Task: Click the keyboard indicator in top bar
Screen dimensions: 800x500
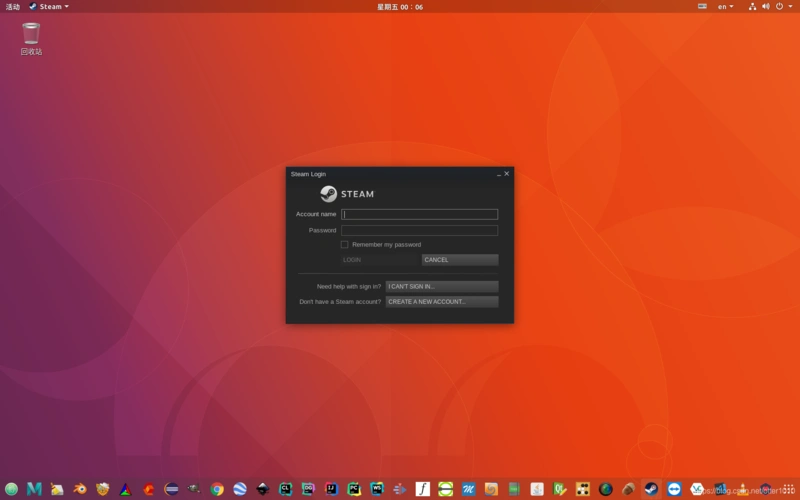Action: (703, 6)
